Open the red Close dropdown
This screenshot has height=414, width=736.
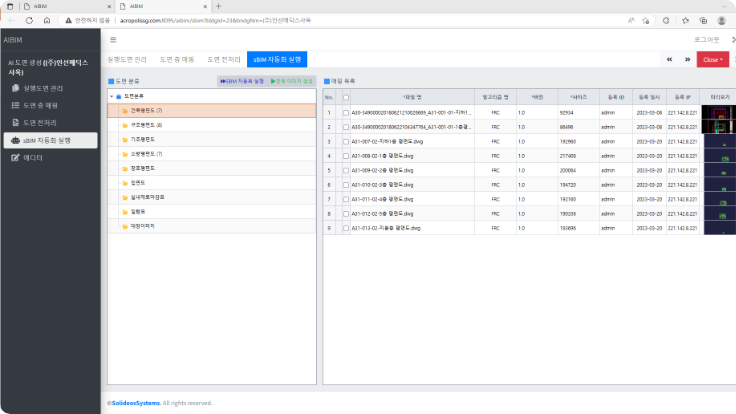point(712,59)
